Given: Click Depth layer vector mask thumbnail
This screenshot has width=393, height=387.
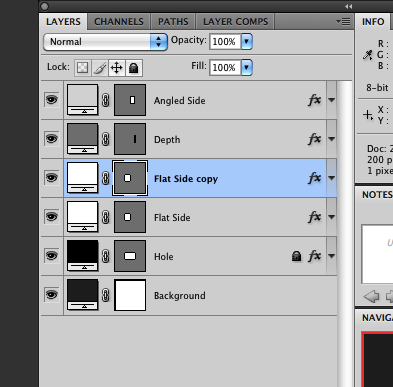Looking at the screenshot, I should tap(130, 139).
